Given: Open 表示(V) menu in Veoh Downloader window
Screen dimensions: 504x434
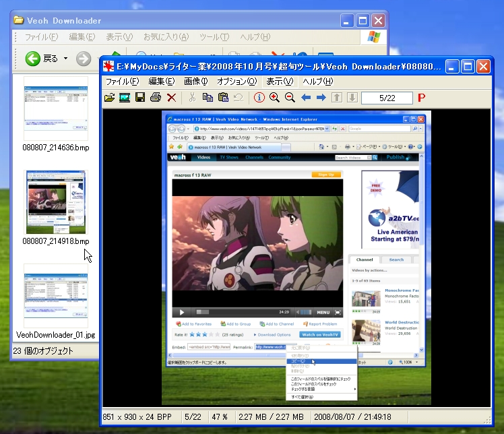Looking at the screenshot, I should coord(119,37).
